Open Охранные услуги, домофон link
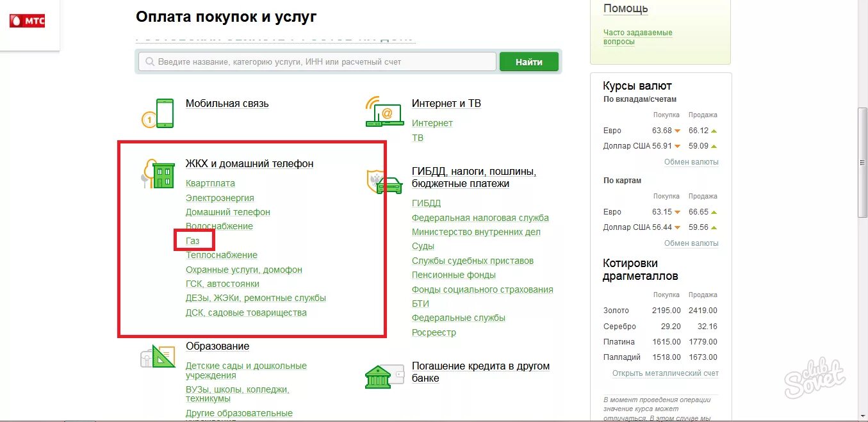This screenshot has height=422, width=868. tap(243, 270)
